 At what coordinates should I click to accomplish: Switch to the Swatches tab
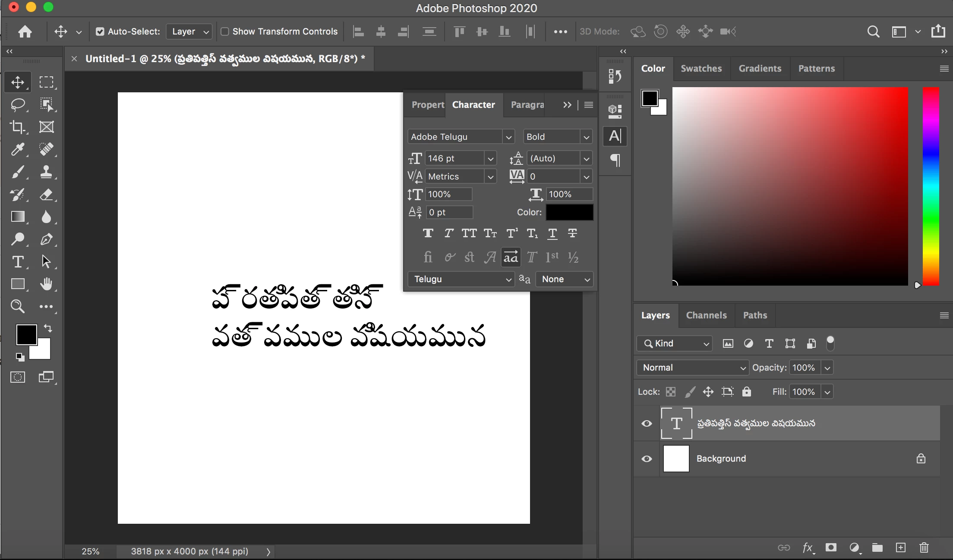pos(701,68)
